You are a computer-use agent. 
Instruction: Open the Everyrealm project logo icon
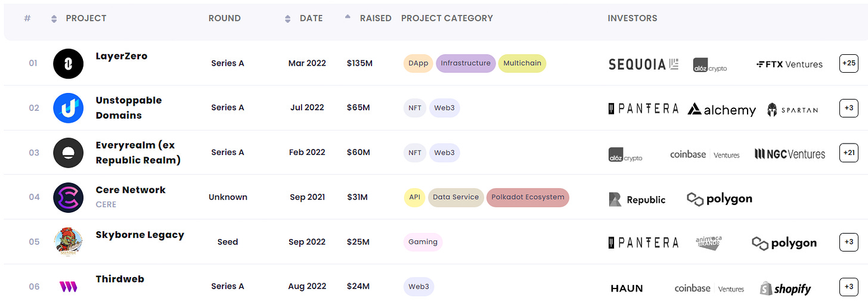click(68, 153)
